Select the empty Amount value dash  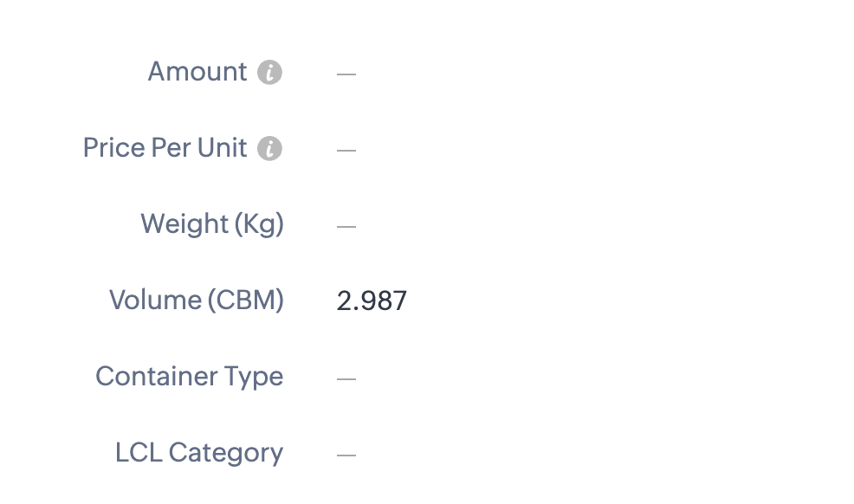point(346,74)
